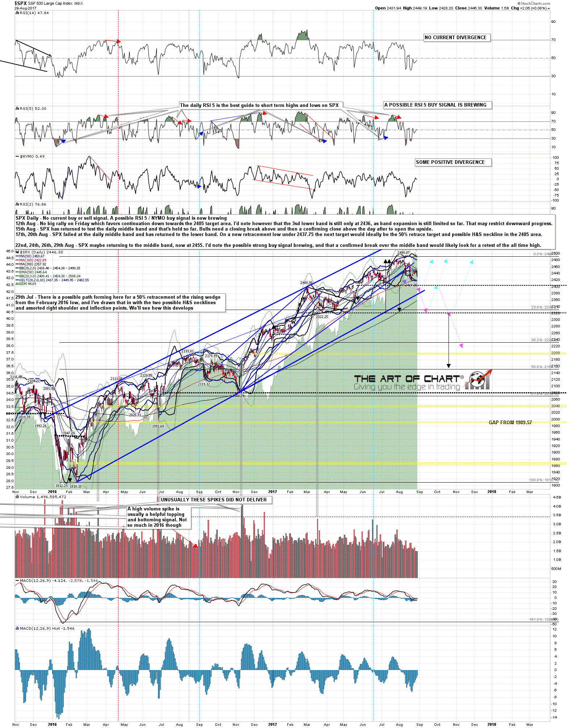Click the KELT(20,2.0,10) legend entry

[52, 280]
